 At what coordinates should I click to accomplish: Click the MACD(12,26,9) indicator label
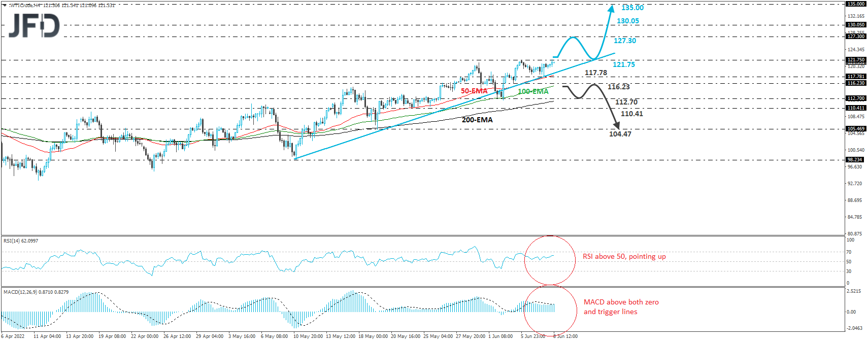coord(36,292)
